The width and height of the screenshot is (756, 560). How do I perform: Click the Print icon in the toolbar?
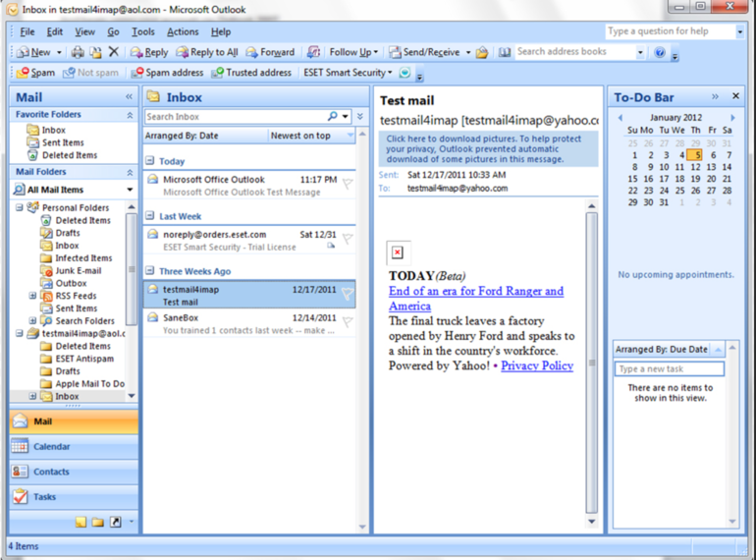(78, 52)
